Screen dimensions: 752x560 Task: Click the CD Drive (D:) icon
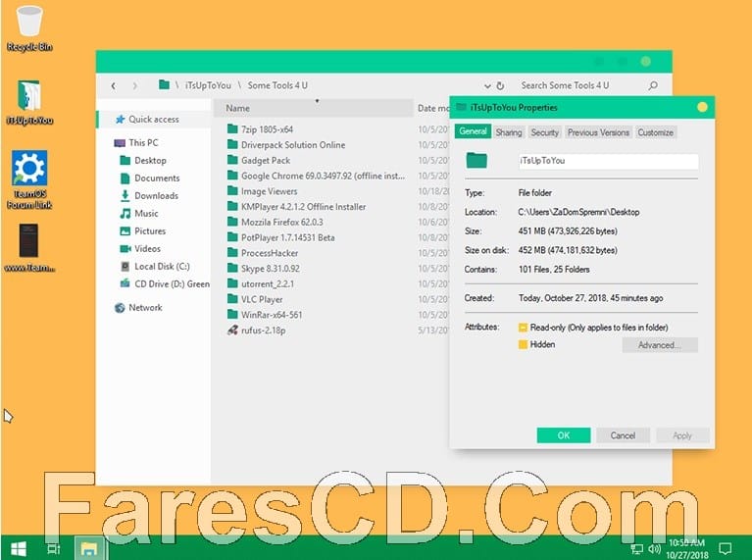(125, 283)
